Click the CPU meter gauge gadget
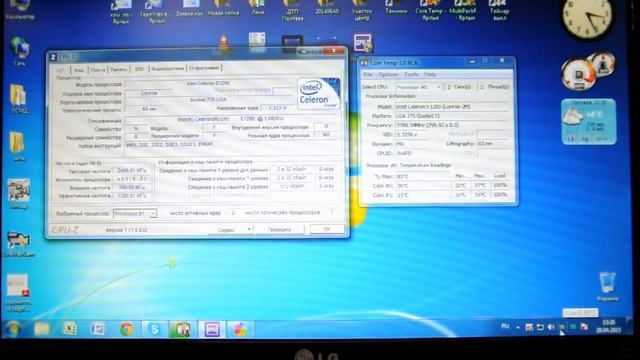Screen dimensions: 640x360 pyautogui.click(x=578, y=74)
